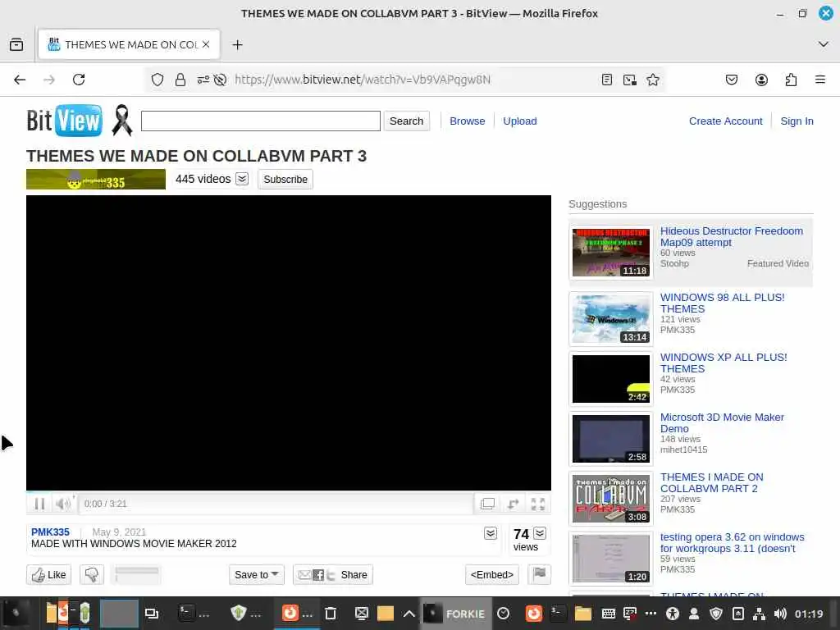
Task: Click the bitview.net URL address bar
Action: click(362, 80)
